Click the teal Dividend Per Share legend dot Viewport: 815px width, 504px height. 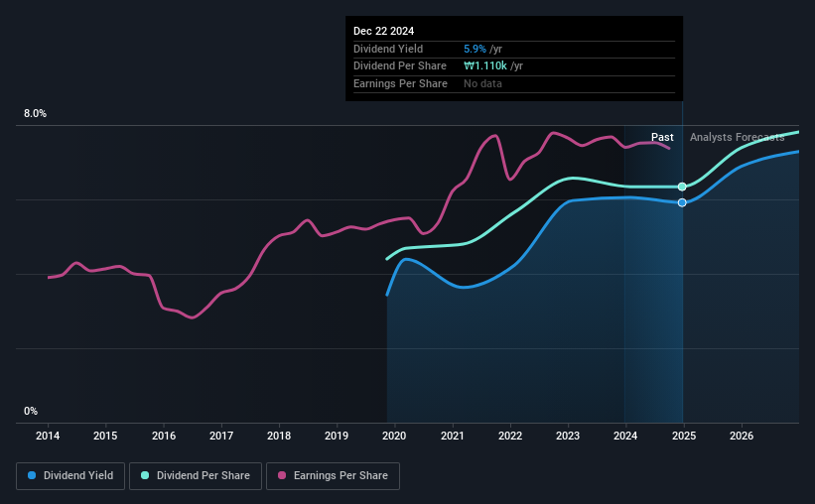click(x=145, y=475)
